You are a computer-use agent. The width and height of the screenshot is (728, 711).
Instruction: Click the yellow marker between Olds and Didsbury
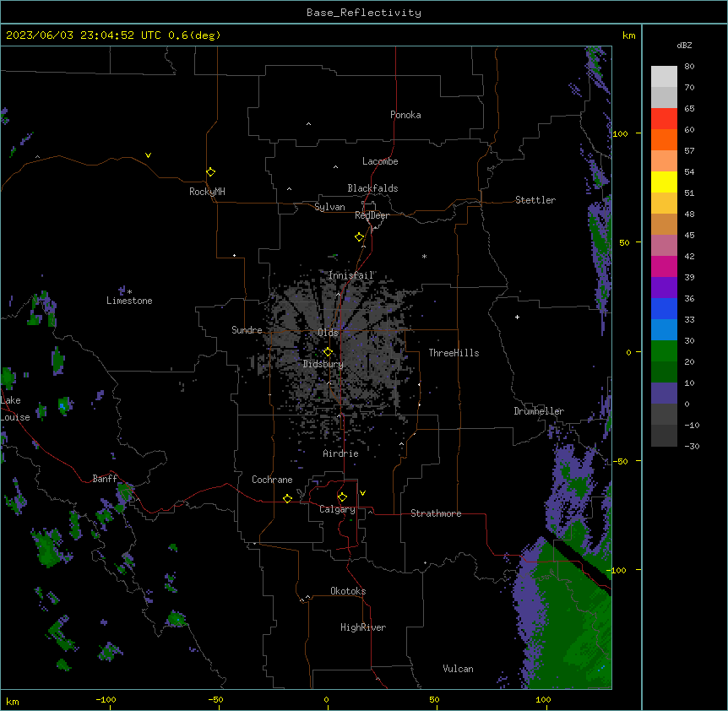(x=328, y=352)
